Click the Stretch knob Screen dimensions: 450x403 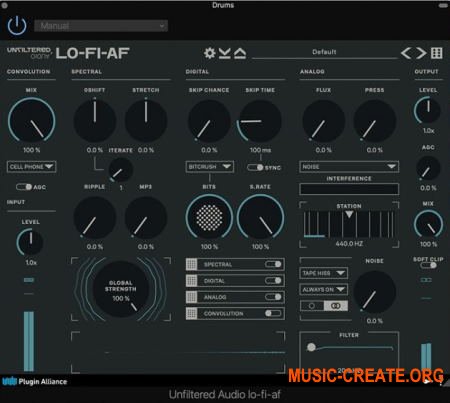[146, 120]
